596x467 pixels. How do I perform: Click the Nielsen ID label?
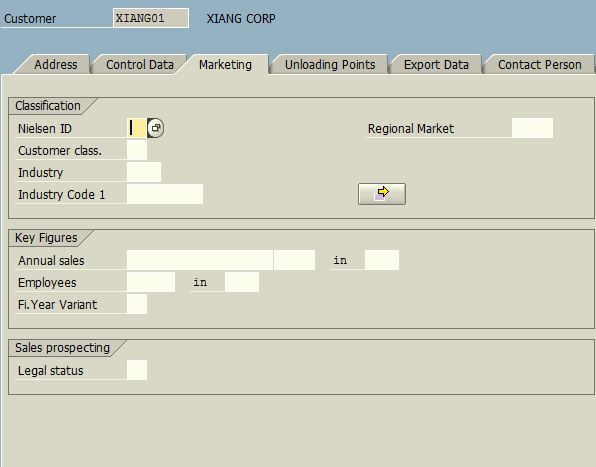click(x=45, y=129)
